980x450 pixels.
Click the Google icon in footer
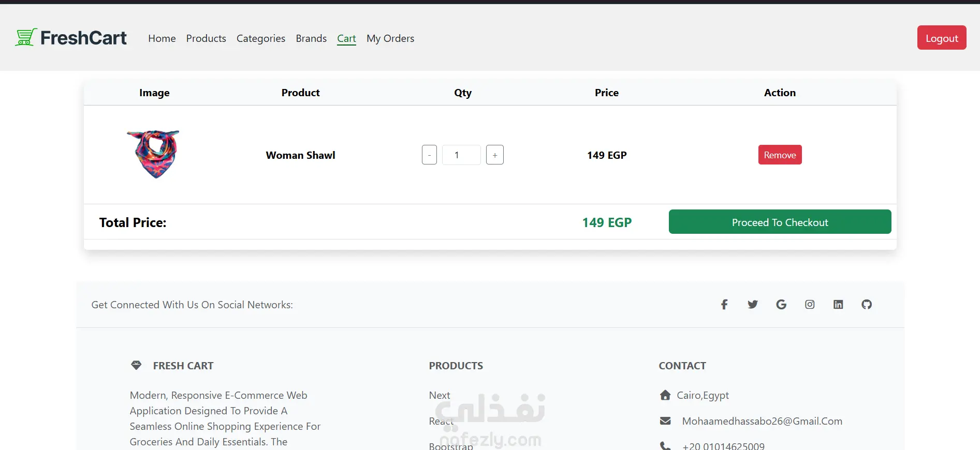pyautogui.click(x=781, y=305)
